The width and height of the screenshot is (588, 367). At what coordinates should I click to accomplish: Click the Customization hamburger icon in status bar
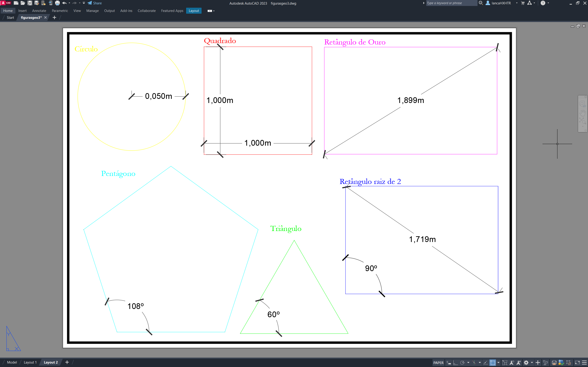[585, 363]
